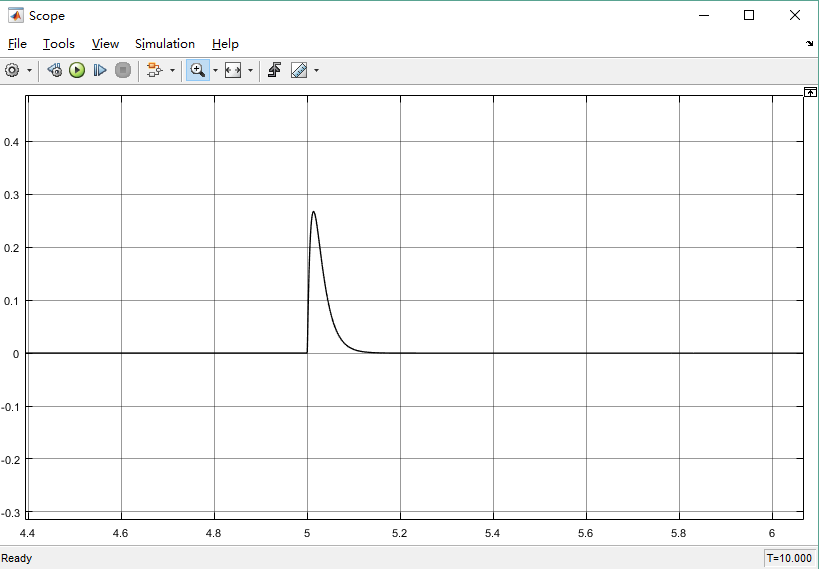Click the Scale Axes Limits icon
Image resolution: width=819 pixels, height=569 pixels.
point(234,70)
